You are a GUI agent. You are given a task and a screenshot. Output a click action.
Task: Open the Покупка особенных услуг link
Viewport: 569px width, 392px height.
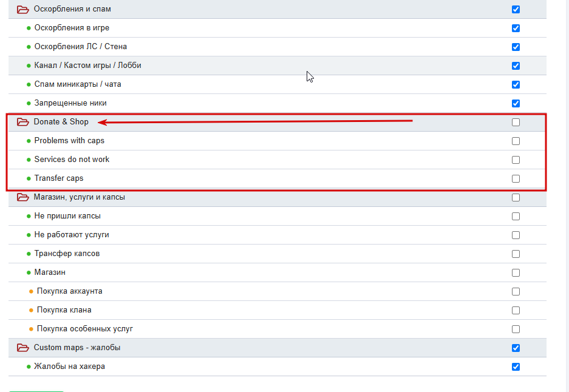[85, 328]
